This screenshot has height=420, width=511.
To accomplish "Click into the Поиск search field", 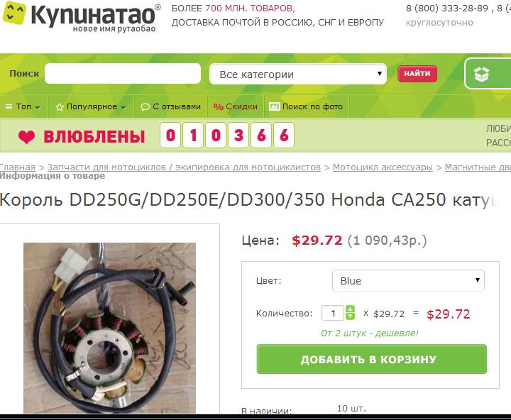I will tap(123, 74).
